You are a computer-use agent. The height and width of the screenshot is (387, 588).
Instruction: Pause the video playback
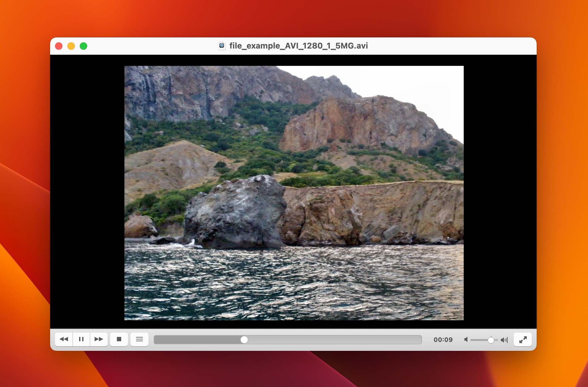(81, 339)
